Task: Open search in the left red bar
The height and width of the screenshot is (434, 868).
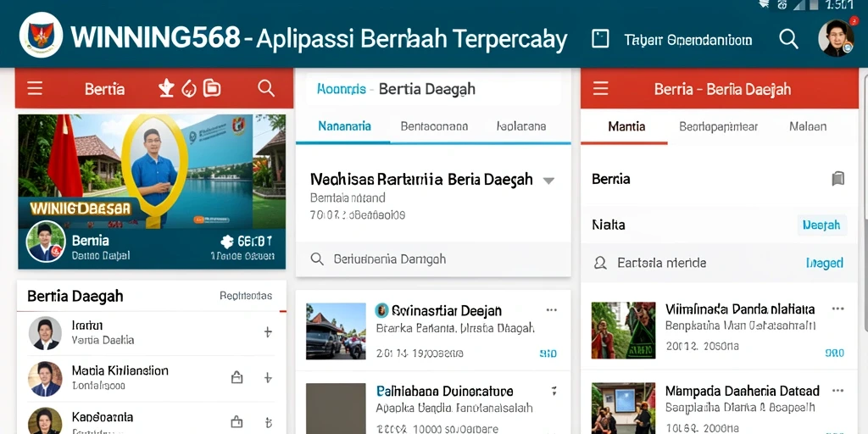Action: click(x=266, y=88)
